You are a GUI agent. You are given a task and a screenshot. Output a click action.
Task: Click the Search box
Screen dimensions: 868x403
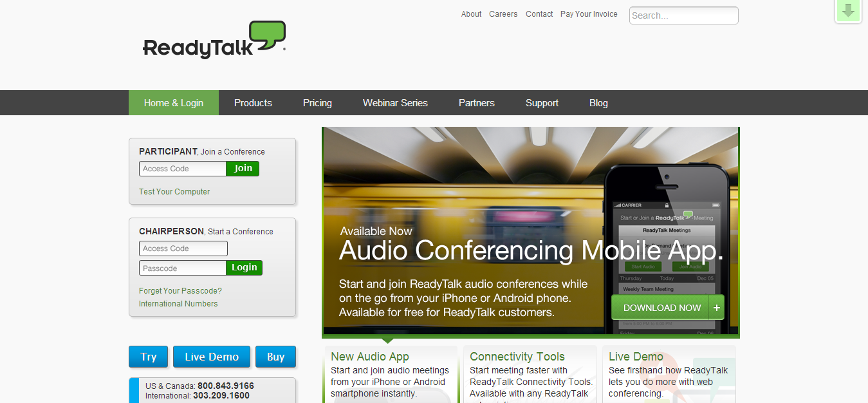click(x=683, y=15)
